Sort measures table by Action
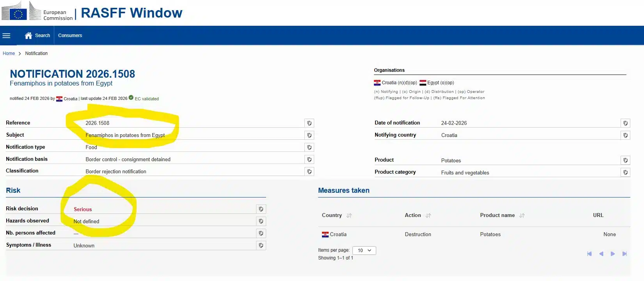This screenshot has width=644, height=281. point(428,215)
